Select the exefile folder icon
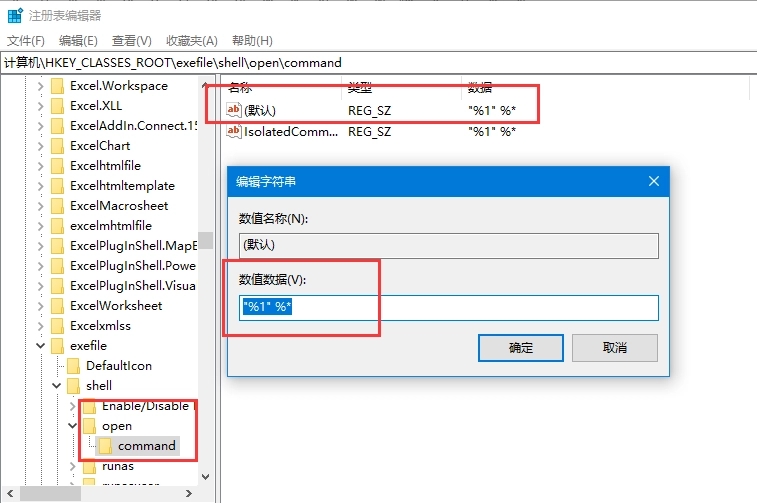The width and height of the screenshot is (757, 503). 57,346
